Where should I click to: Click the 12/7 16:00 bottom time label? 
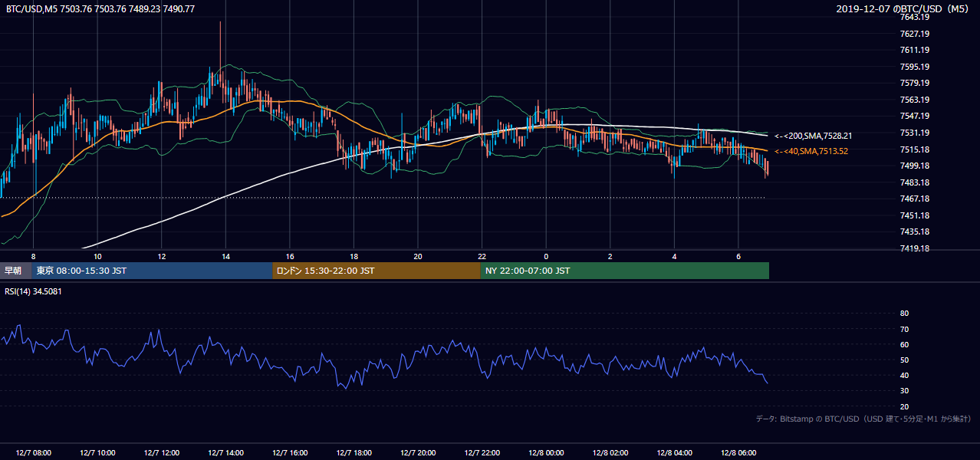pos(289,452)
